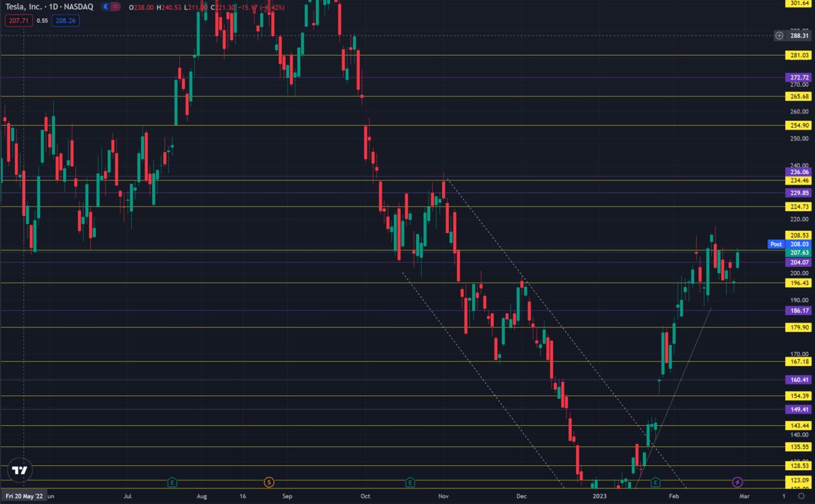This screenshot has height=504, width=815.
Task: Click the Sep label on the time axis
Action: tap(287, 497)
